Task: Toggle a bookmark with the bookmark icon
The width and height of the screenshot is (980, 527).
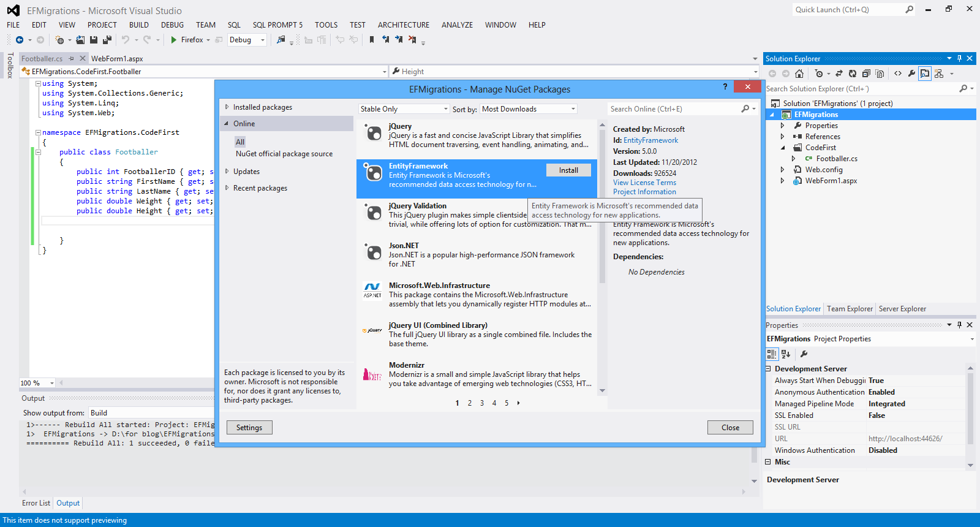Action: (x=372, y=40)
